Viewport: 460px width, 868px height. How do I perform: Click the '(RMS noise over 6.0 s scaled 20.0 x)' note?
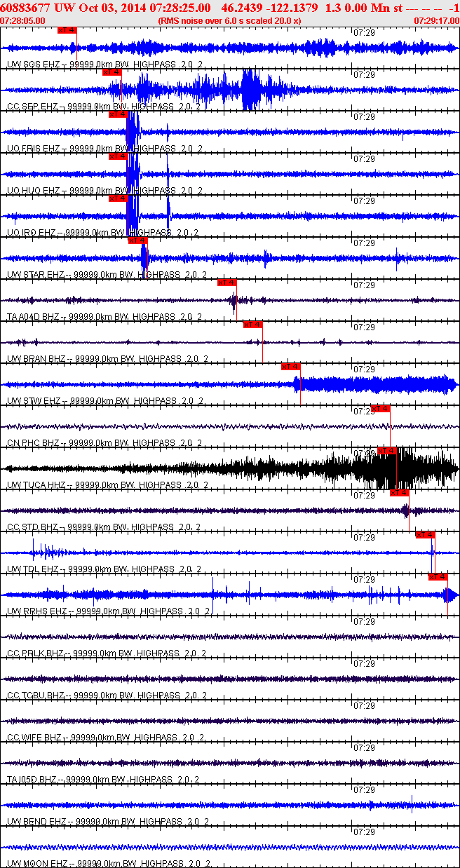tap(230, 20)
